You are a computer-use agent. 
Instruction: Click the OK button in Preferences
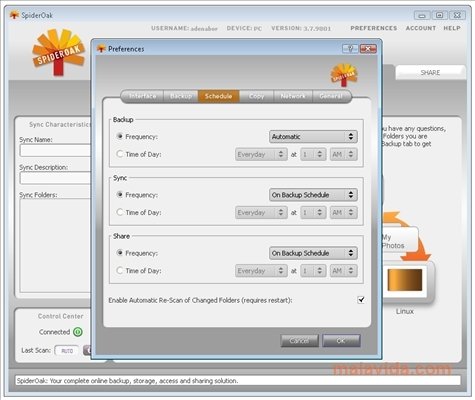(341, 341)
